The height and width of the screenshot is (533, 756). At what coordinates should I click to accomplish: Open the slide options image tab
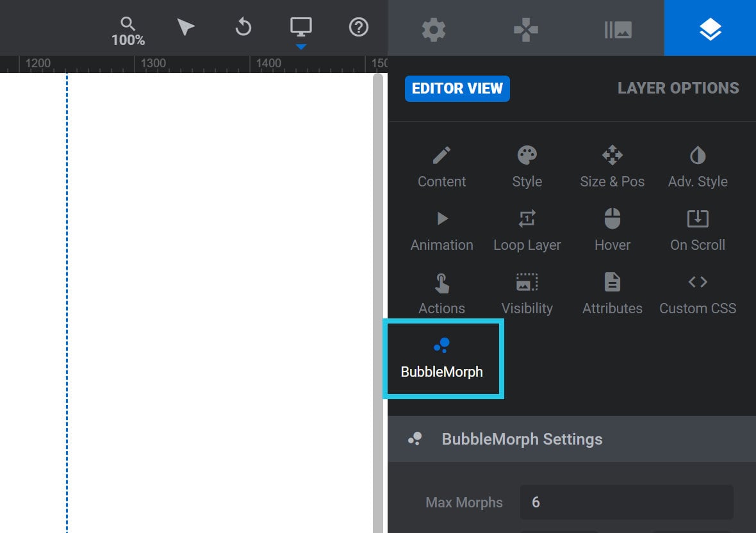(x=618, y=30)
